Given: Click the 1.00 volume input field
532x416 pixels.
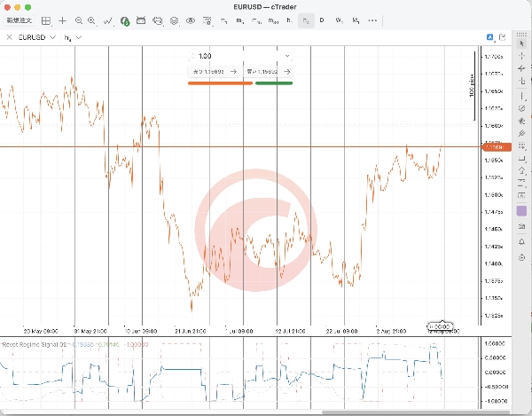Looking at the screenshot, I should (x=239, y=56).
